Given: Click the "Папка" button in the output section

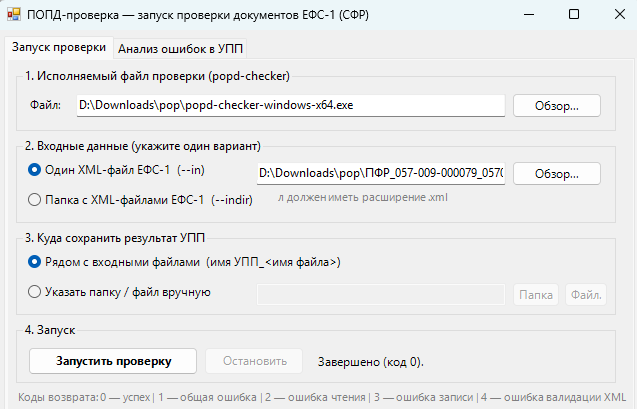Looking at the screenshot, I should click(x=536, y=295).
